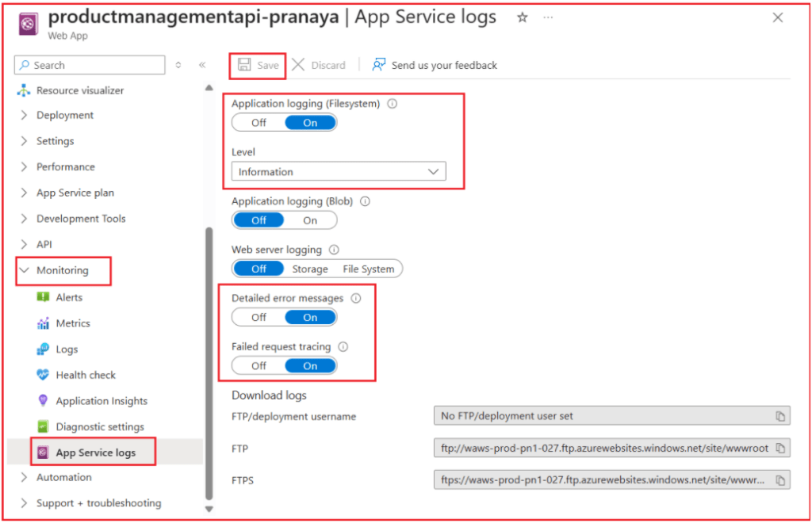This screenshot has width=812, height=523.
Task: Click info icon beside Detailed error messages
Action: (356, 298)
